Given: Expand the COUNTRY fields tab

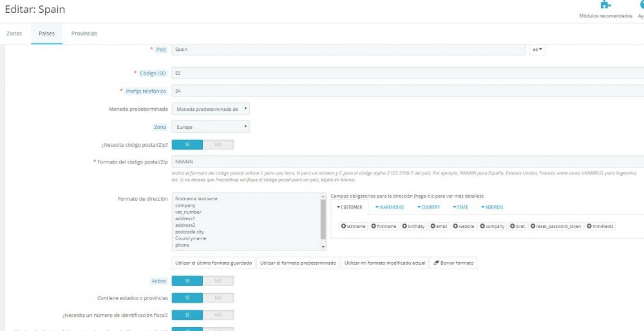Looking at the screenshot, I should tap(428, 207).
